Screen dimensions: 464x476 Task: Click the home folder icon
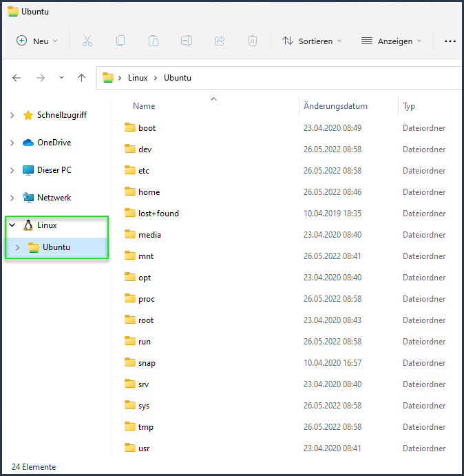130,192
